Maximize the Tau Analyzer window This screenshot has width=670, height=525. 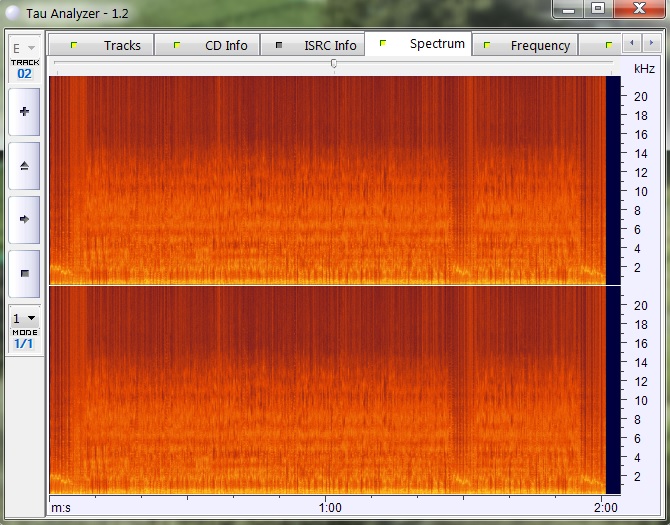click(598, 9)
